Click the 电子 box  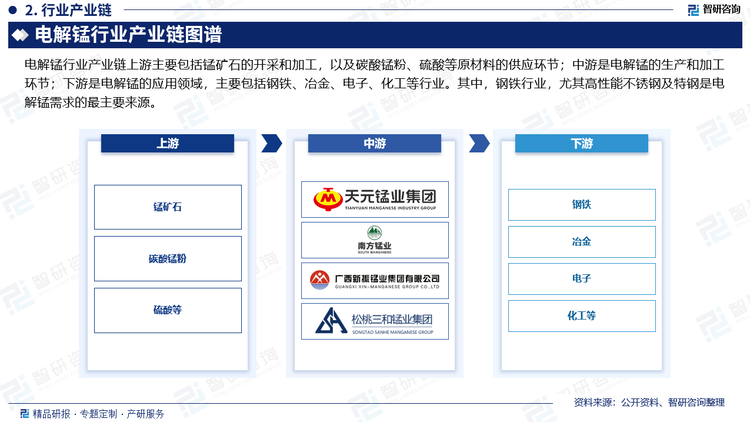(x=582, y=278)
